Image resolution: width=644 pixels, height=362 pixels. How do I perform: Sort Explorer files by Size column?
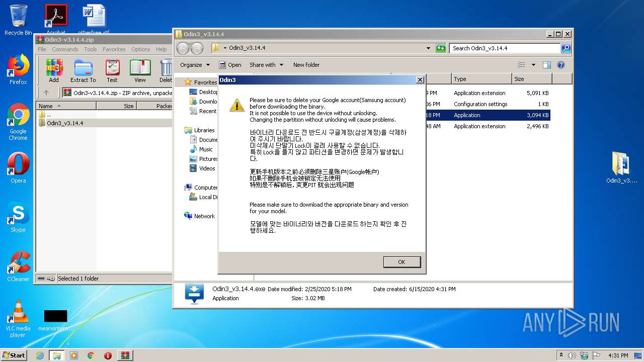pos(531,79)
